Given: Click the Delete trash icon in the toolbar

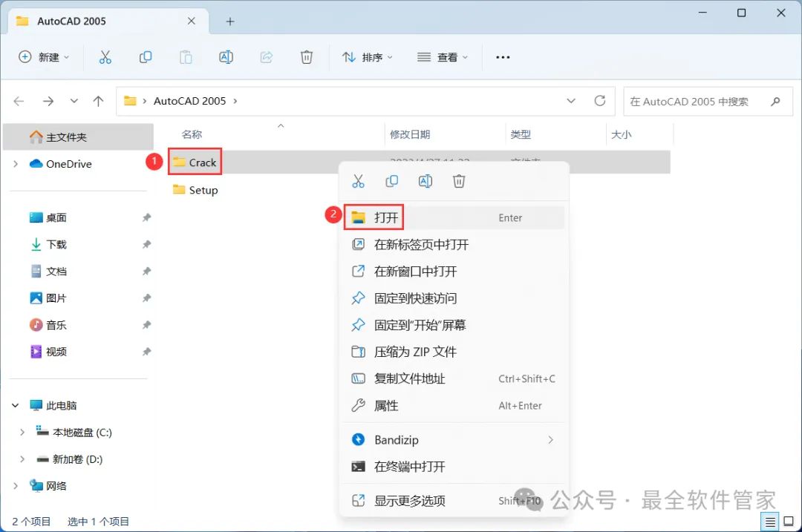Looking at the screenshot, I should 307,57.
